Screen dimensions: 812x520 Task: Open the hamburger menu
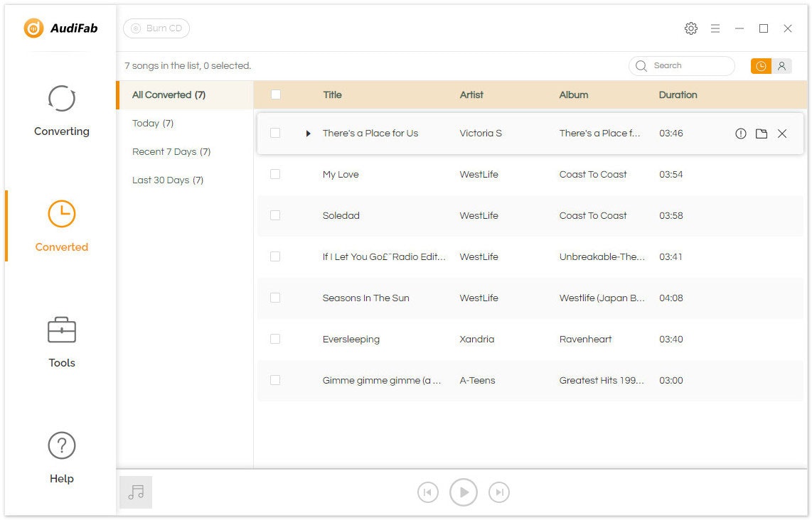(x=715, y=28)
